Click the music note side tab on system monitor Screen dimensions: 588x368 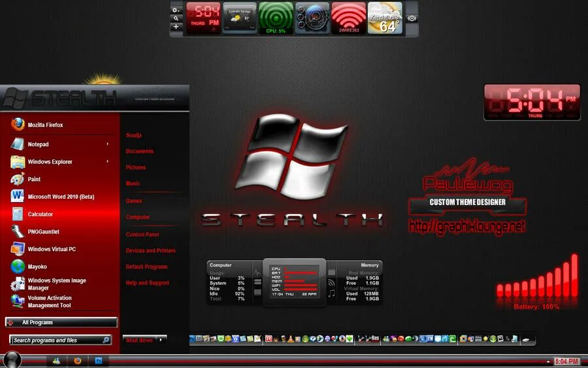(x=331, y=293)
